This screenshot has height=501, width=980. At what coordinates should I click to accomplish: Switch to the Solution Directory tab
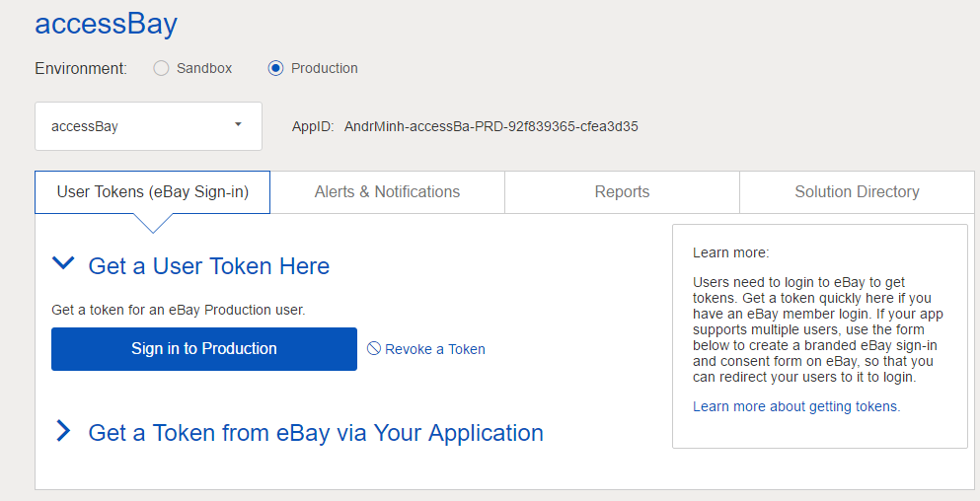point(857,191)
